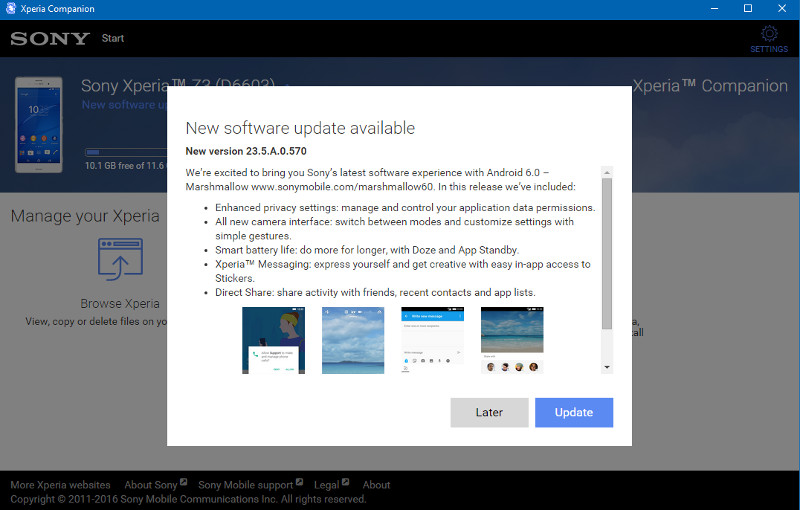800x510 pixels.
Task: Go to the Start tab
Action: pyautogui.click(x=113, y=39)
